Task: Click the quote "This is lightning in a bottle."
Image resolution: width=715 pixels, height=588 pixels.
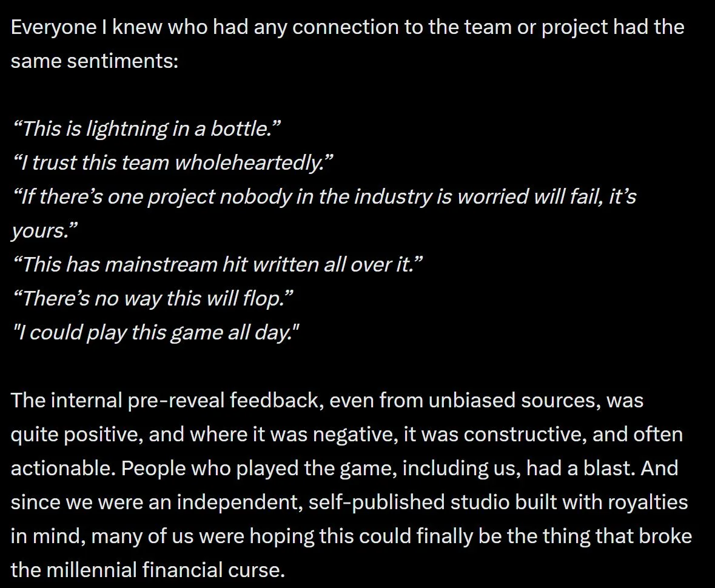Action: click(x=147, y=129)
